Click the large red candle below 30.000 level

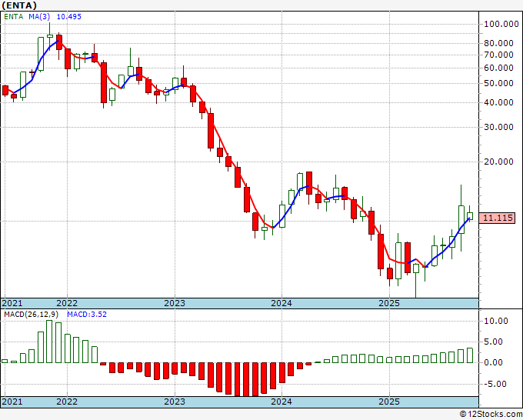click(211, 131)
